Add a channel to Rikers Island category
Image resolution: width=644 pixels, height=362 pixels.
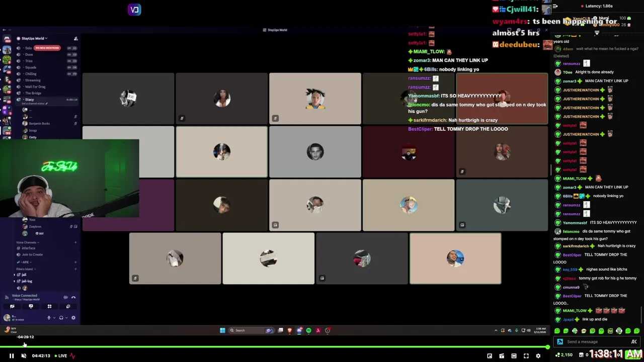(75, 269)
